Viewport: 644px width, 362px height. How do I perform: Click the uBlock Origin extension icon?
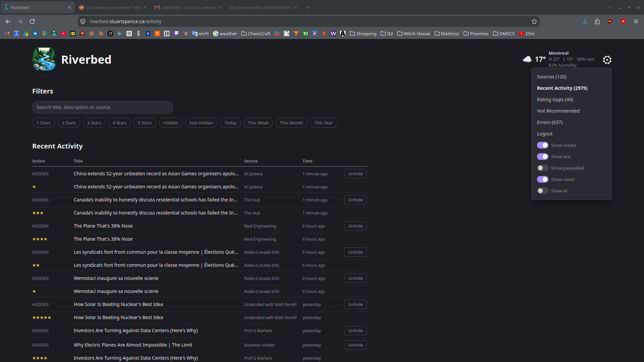click(x=610, y=21)
